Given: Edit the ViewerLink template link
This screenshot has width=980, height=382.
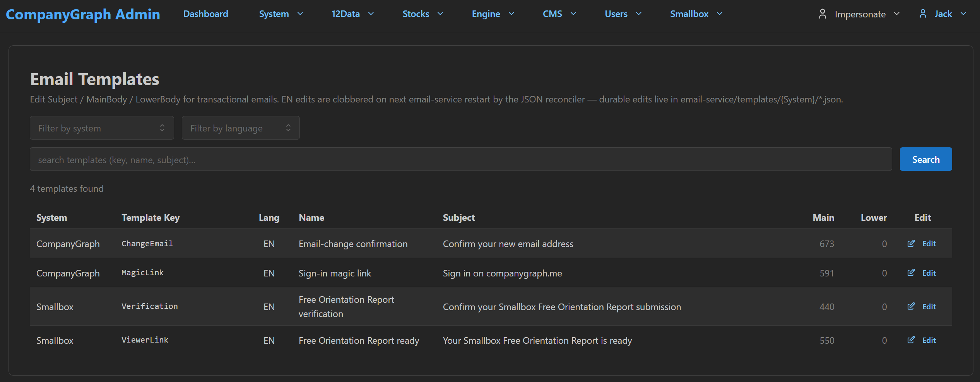Looking at the screenshot, I should tap(929, 340).
